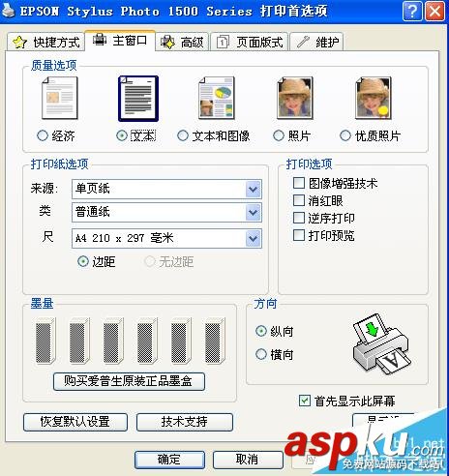Click the help question mark button
449x476 pixels.
pyautogui.click(x=412, y=12)
